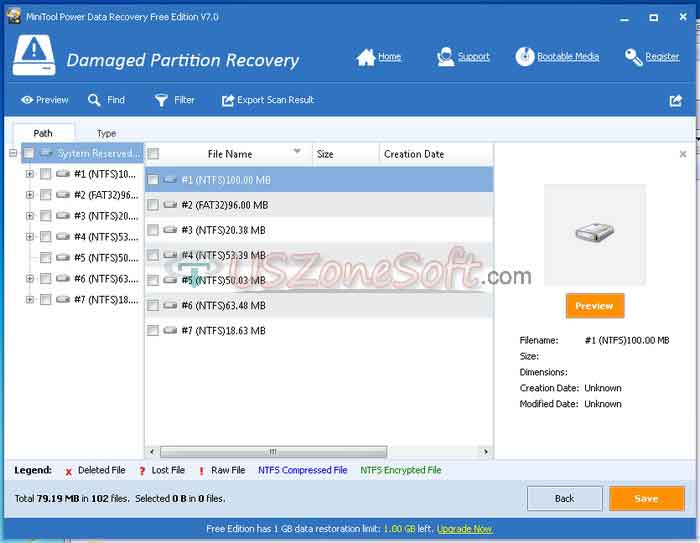Click the Home house icon
The width and height of the screenshot is (700, 543).
[x=366, y=57]
